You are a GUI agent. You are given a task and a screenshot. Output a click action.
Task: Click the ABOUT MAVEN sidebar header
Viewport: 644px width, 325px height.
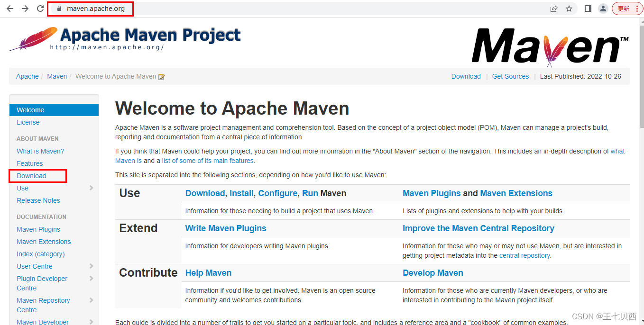point(37,139)
